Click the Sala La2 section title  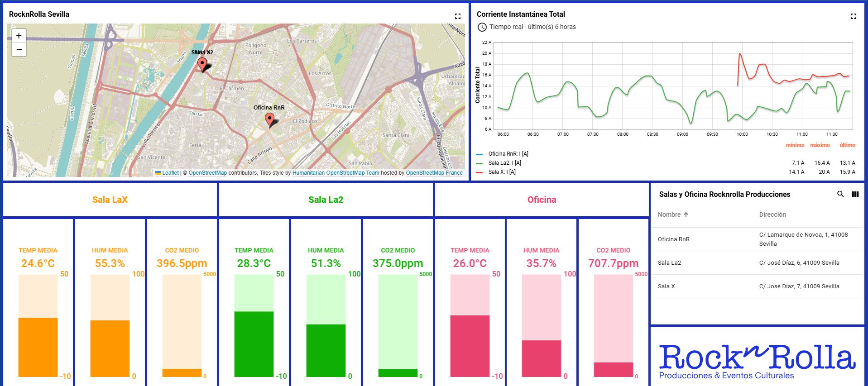click(326, 200)
